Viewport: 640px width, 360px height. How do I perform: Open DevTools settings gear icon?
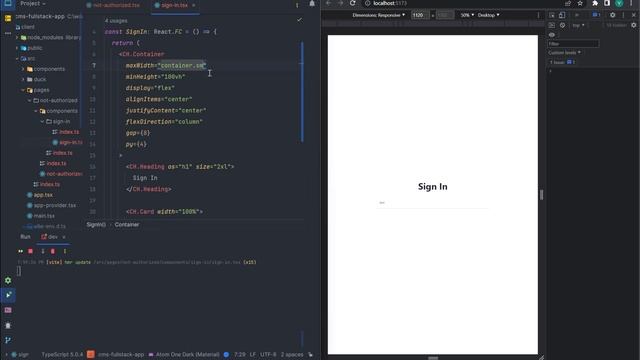[612, 15]
